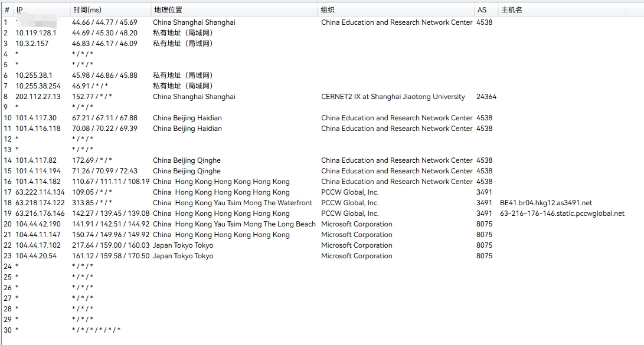Click hop 8 IP 202.112.27.13

(x=38, y=97)
